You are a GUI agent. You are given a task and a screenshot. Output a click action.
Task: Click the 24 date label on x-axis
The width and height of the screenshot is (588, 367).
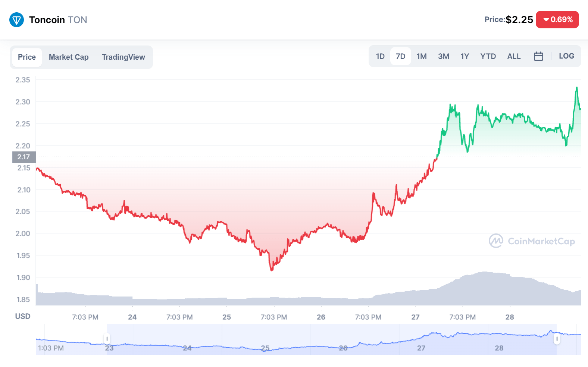132,317
